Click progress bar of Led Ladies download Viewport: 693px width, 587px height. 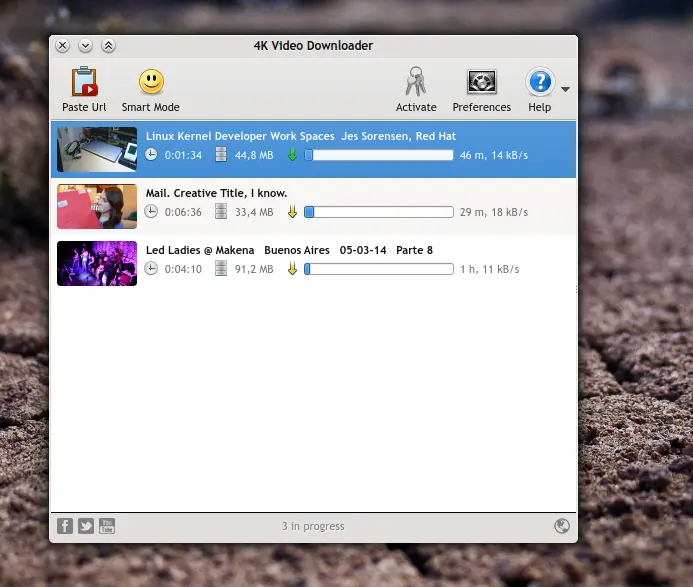pyautogui.click(x=379, y=269)
